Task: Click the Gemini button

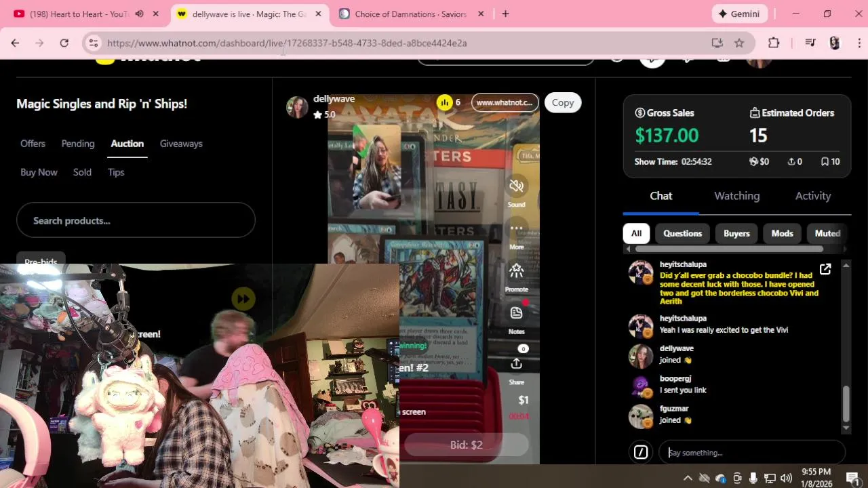Action: (x=740, y=14)
